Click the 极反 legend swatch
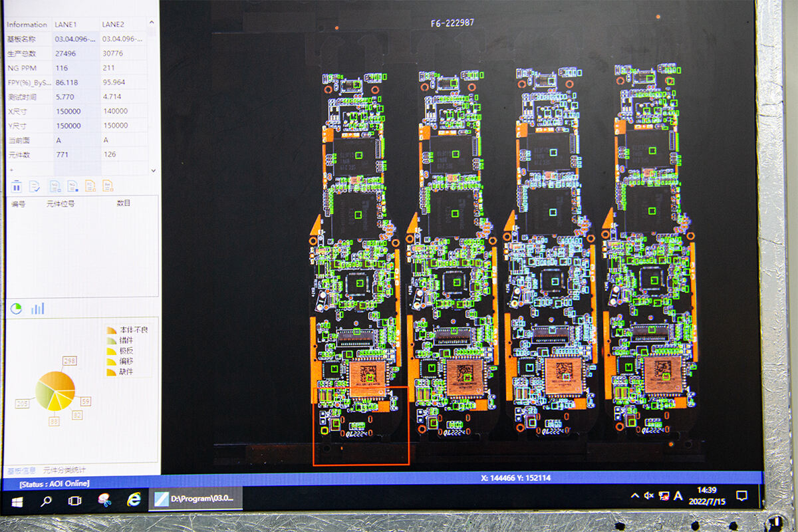Image resolution: width=798 pixels, height=532 pixels. [x=111, y=351]
